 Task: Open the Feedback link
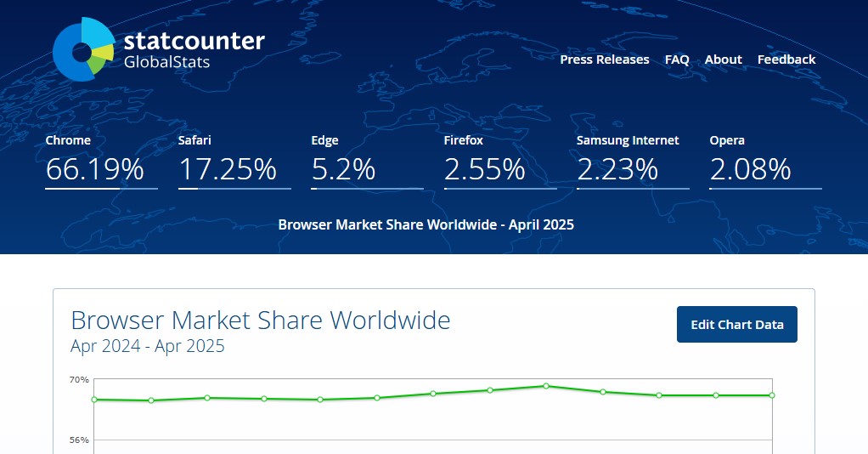786,60
